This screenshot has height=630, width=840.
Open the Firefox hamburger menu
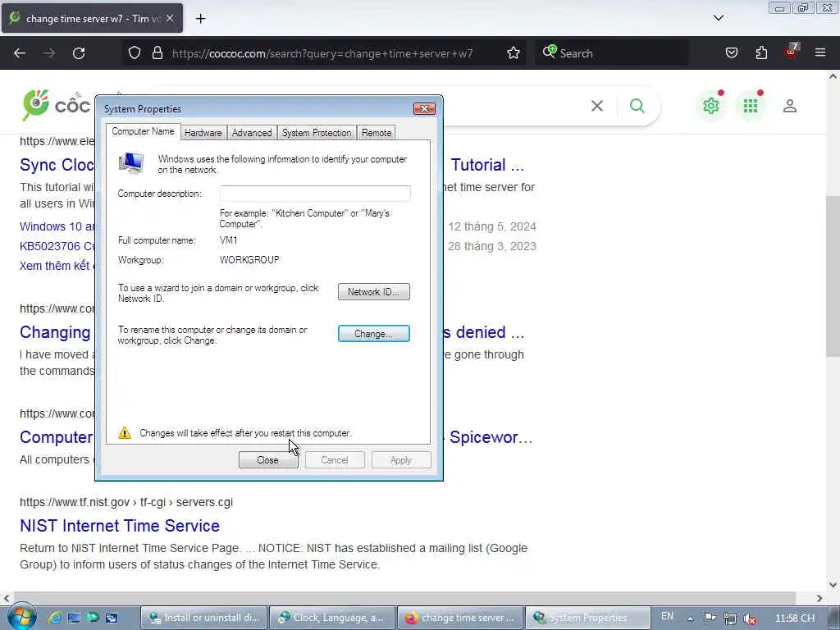(x=820, y=52)
